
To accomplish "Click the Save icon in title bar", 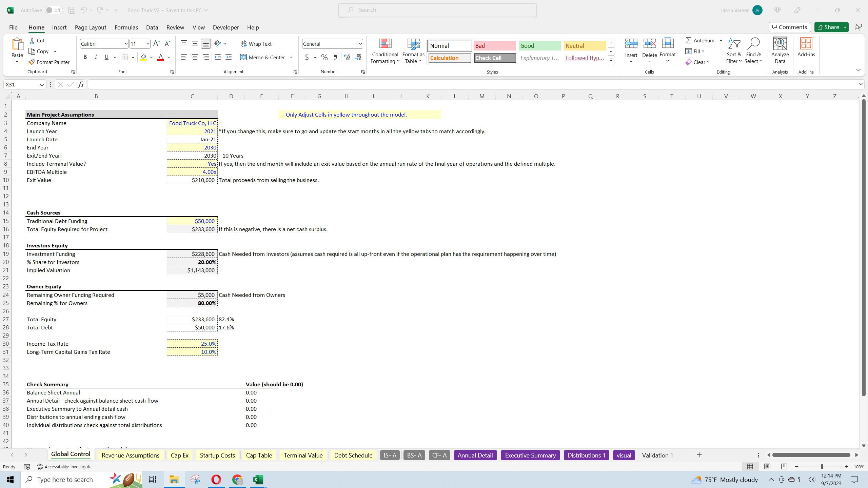I will (x=72, y=10).
